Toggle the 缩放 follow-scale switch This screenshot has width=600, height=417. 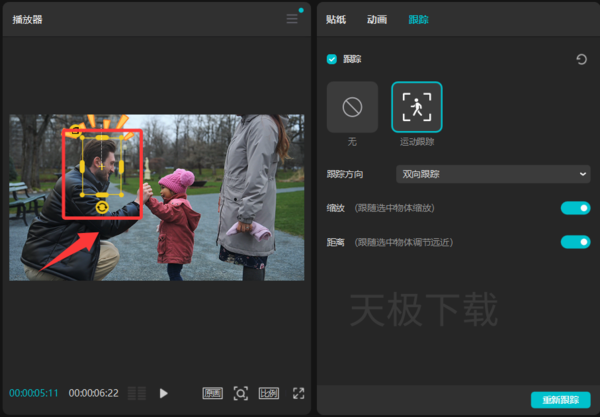tap(576, 208)
